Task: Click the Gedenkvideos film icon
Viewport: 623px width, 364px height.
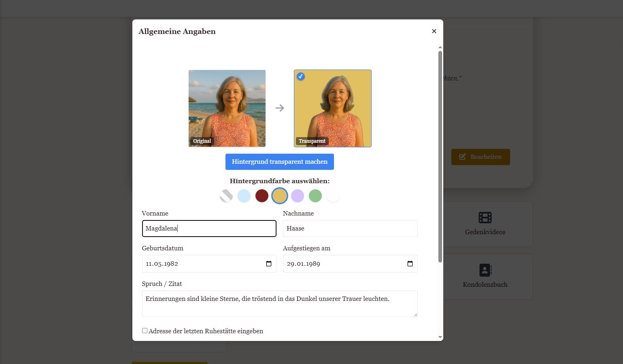Action: click(485, 218)
